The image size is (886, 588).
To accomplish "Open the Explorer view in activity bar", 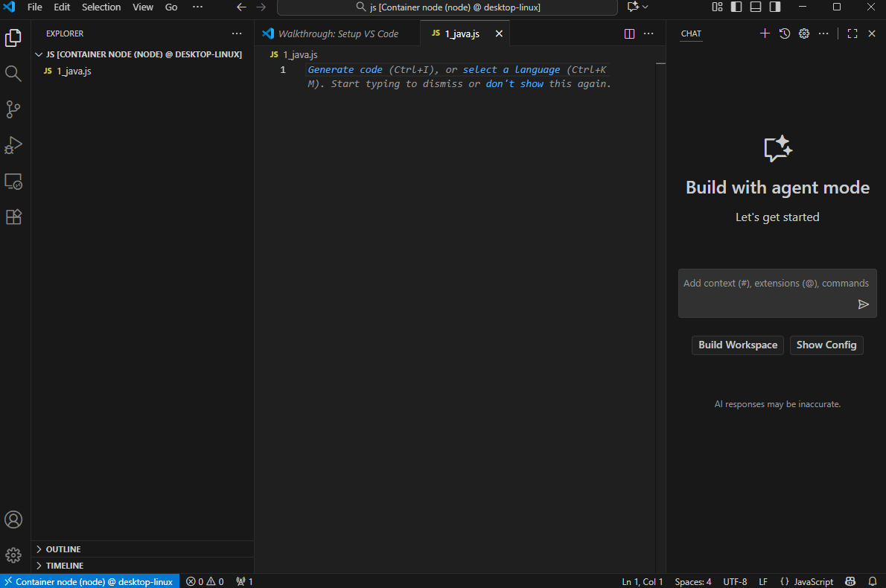I will pos(13,38).
